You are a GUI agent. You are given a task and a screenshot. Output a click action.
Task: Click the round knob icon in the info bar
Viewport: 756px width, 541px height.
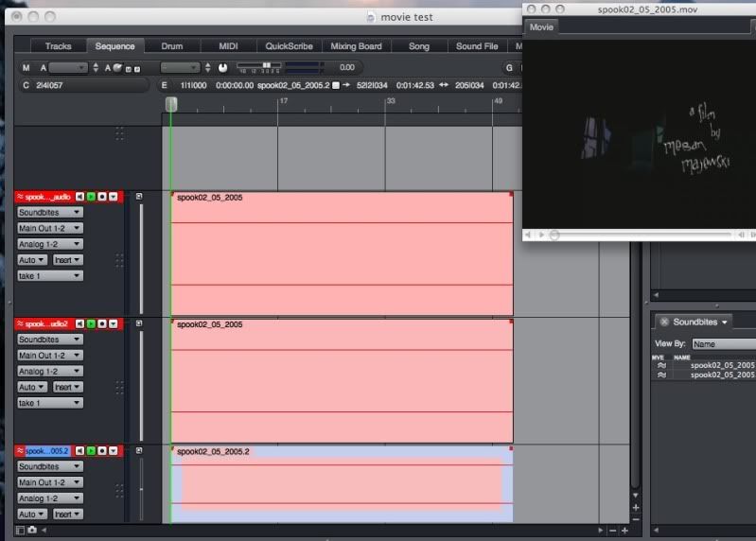(x=222, y=68)
